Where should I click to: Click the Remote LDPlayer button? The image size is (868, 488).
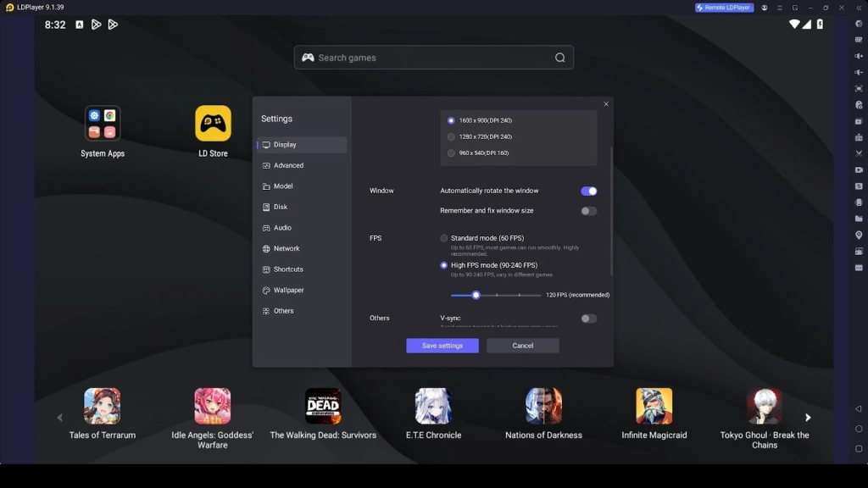tap(724, 8)
